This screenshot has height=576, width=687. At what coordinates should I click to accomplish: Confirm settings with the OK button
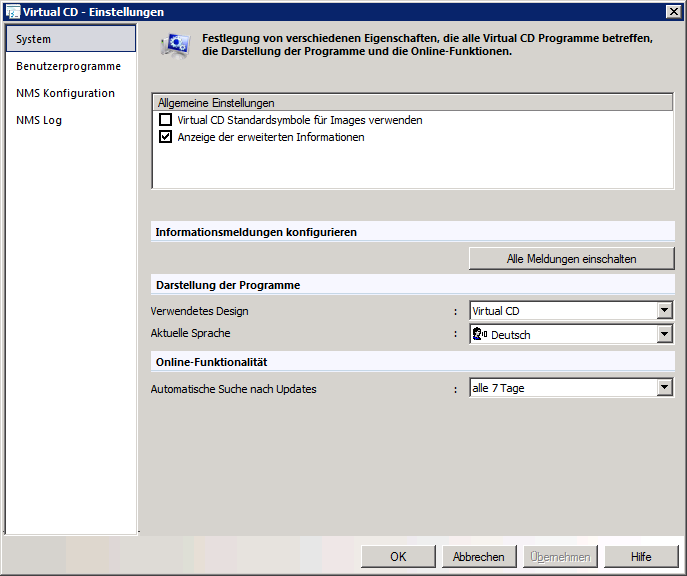(x=398, y=557)
